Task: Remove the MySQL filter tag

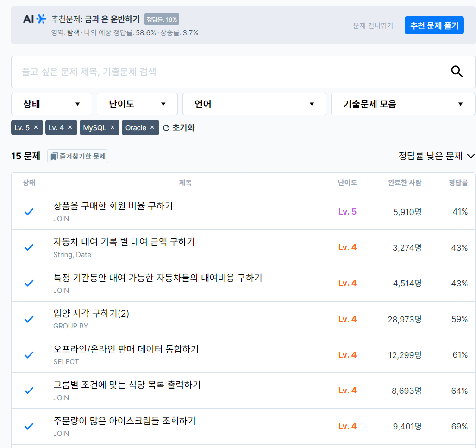Action: coord(113,127)
